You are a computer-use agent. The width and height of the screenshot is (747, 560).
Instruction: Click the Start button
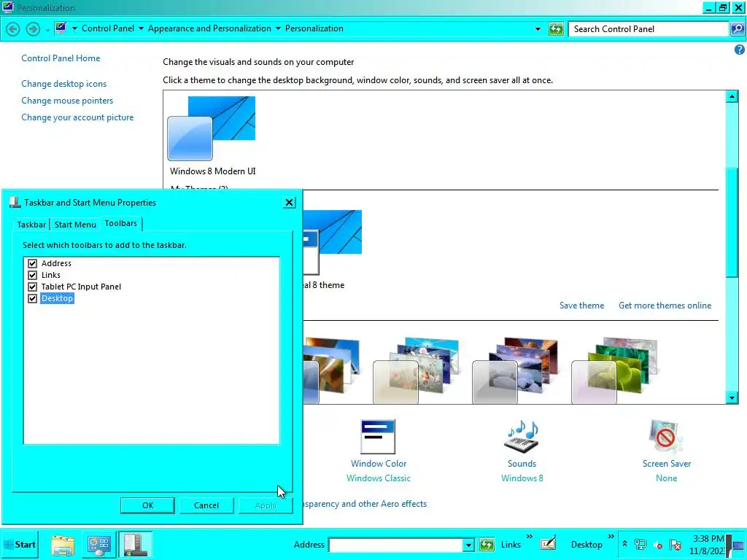20,545
